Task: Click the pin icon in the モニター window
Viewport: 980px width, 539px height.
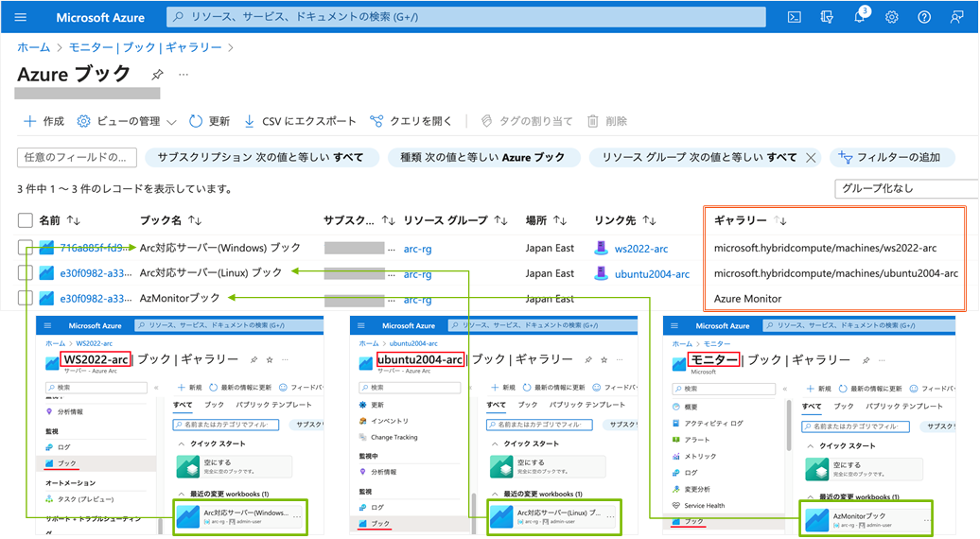Action: tap(866, 360)
